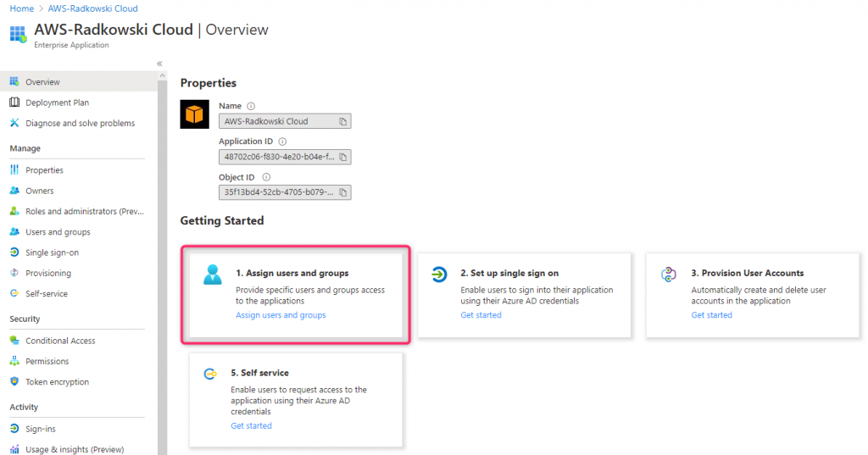Click the info icon next to Name
This screenshot has width=868, height=455.
[251, 106]
